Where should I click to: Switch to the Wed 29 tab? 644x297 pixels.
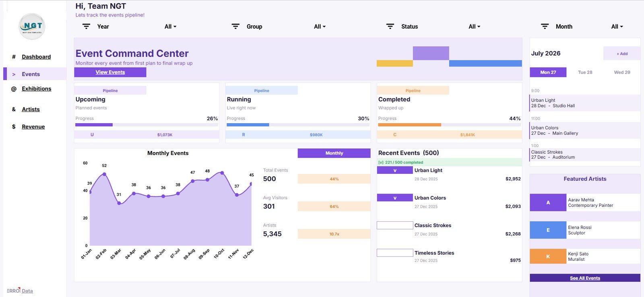pos(622,72)
